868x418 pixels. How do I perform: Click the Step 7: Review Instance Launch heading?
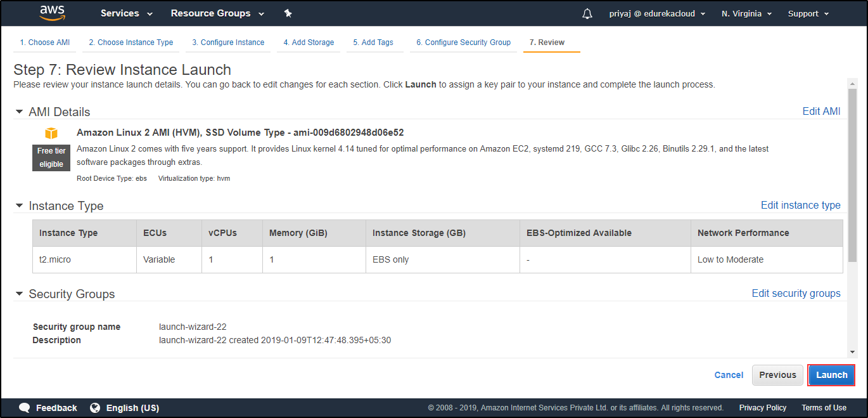point(122,70)
